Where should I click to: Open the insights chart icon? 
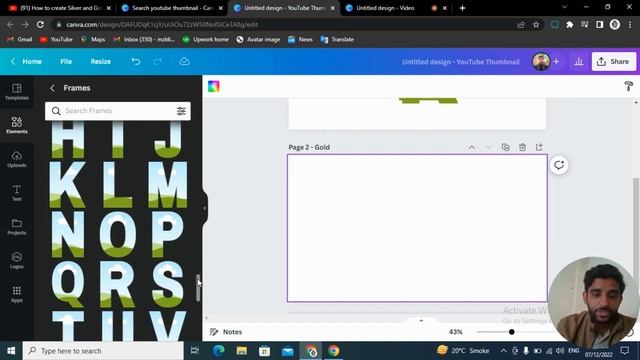[x=578, y=62]
